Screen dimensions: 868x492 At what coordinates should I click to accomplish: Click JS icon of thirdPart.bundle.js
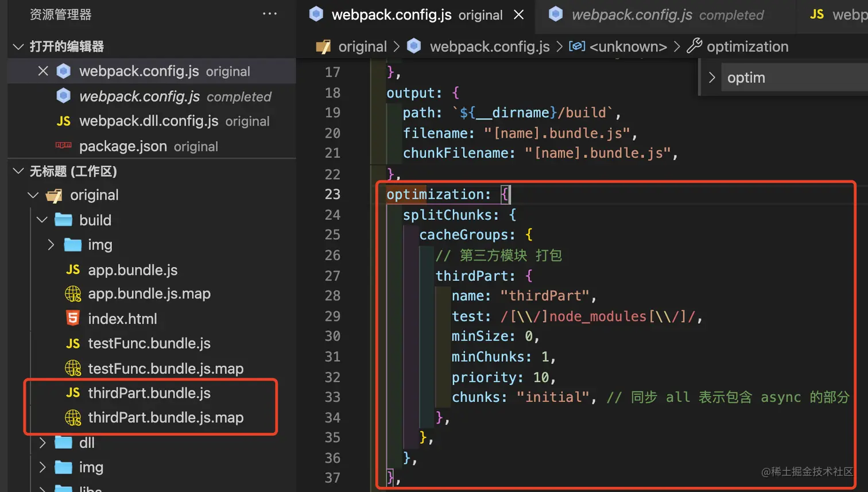[72, 393]
